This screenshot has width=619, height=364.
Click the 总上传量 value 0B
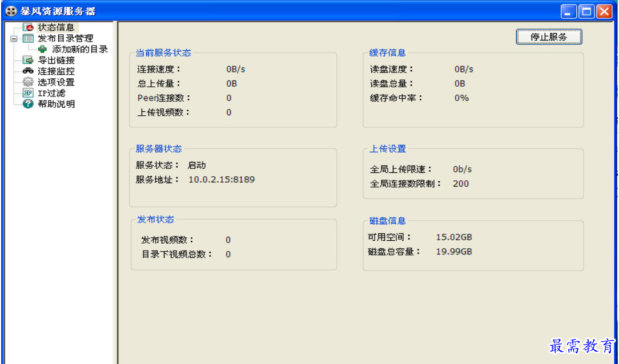231,84
